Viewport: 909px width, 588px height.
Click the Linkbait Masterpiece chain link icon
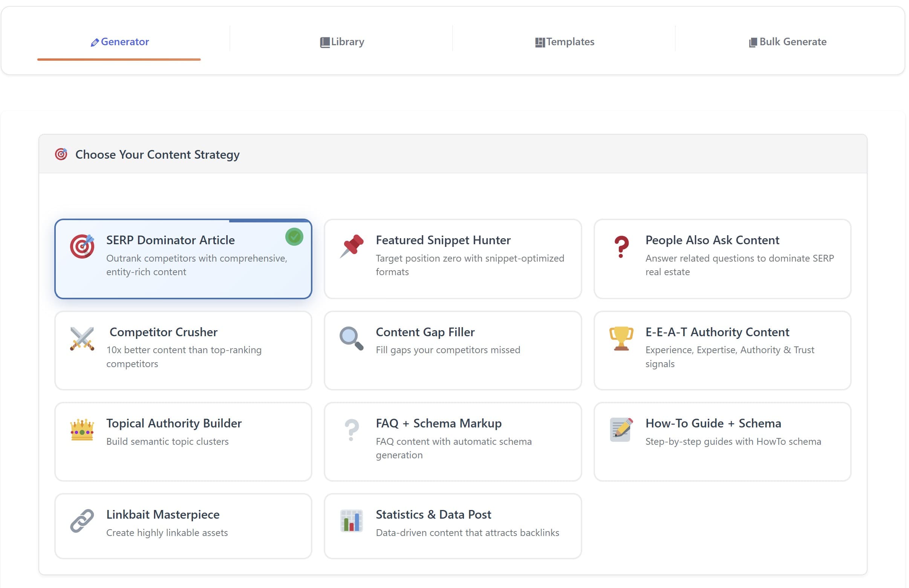pos(82,521)
